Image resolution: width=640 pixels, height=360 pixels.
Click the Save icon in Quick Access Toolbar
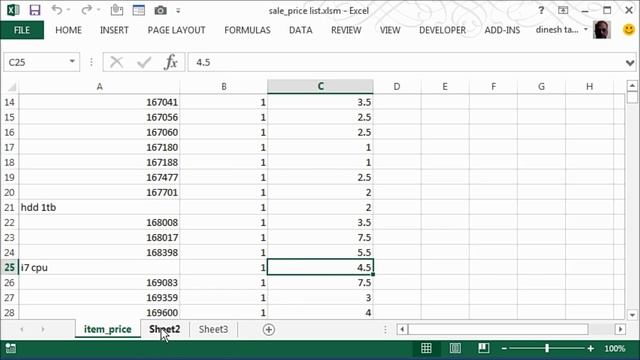pyautogui.click(x=35, y=10)
